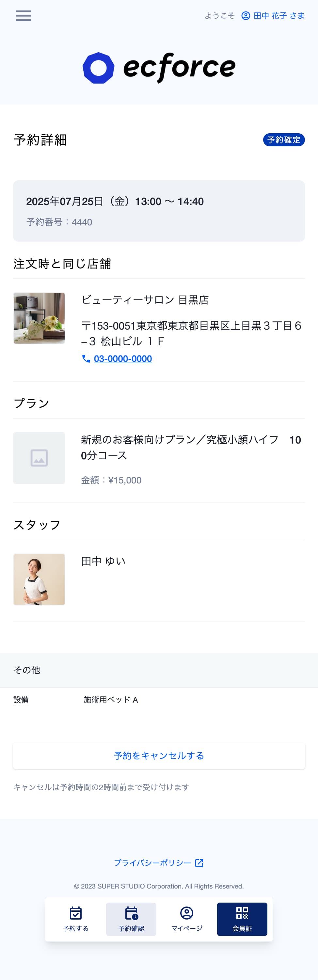Open the プライバシーポリシー link
This screenshot has width=318, height=980.
click(x=152, y=863)
